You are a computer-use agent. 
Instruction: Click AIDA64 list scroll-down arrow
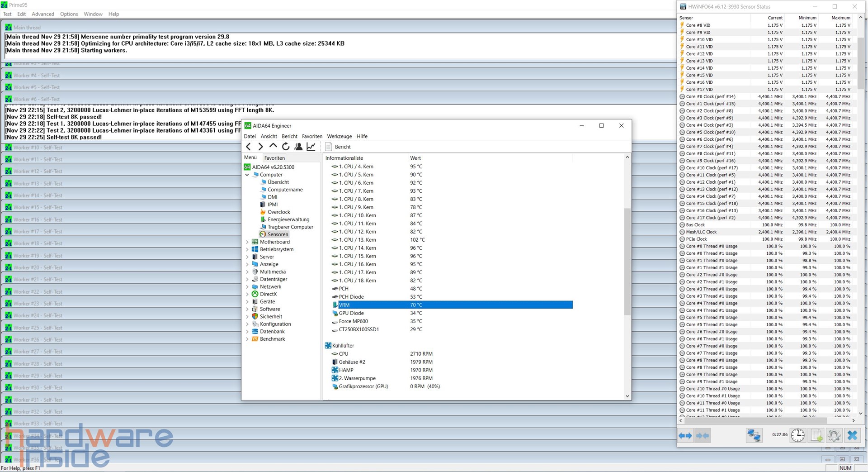(627, 396)
